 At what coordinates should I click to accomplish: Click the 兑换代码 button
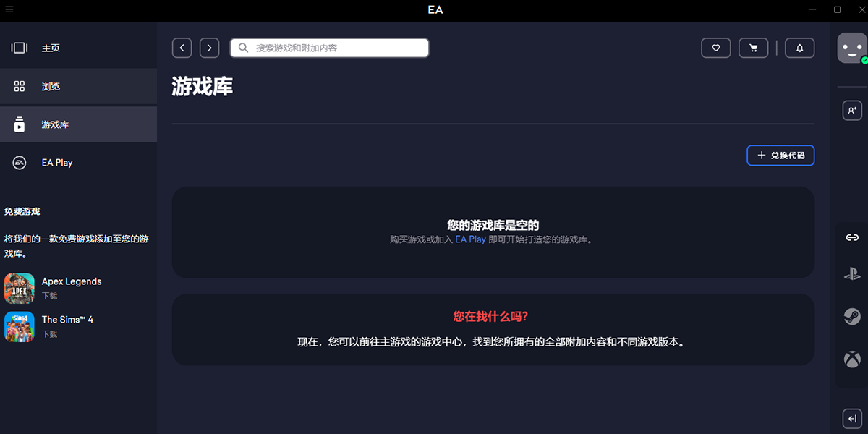780,156
